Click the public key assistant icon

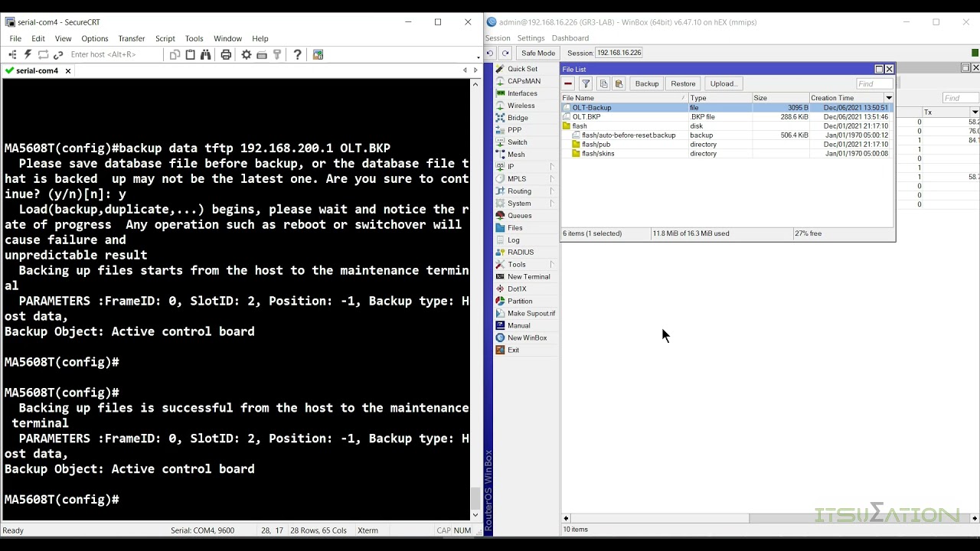coord(277,54)
